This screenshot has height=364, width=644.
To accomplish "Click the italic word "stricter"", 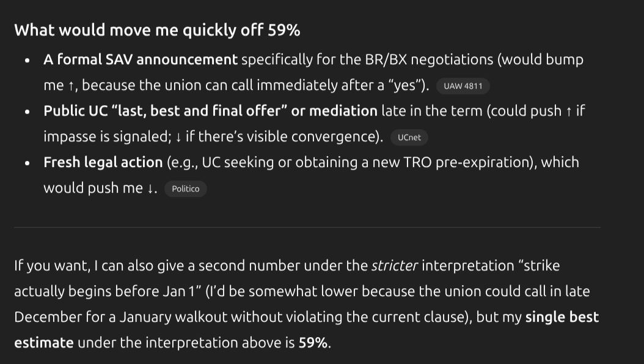I will tap(395, 266).
